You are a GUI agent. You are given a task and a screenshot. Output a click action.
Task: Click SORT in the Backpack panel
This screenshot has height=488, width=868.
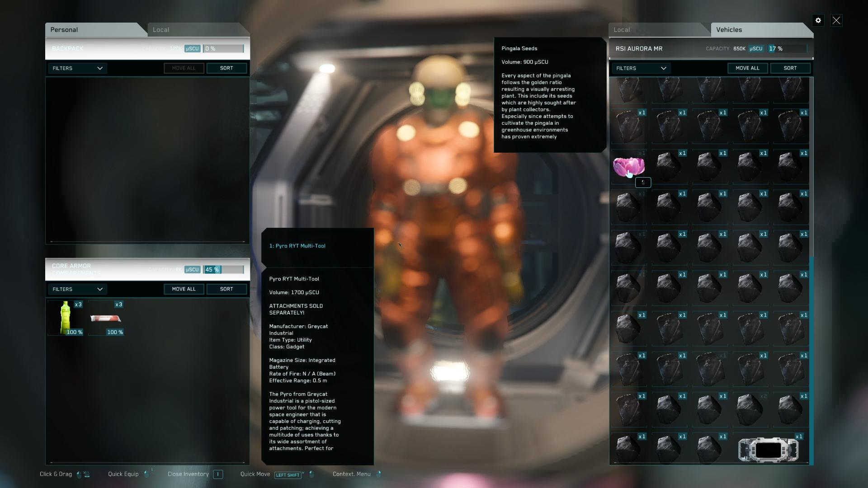tap(226, 68)
